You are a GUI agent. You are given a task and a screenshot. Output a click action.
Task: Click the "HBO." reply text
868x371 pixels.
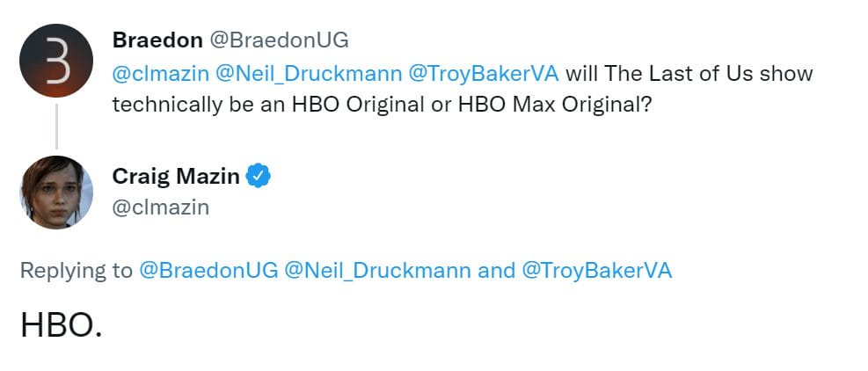pos(62,325)
